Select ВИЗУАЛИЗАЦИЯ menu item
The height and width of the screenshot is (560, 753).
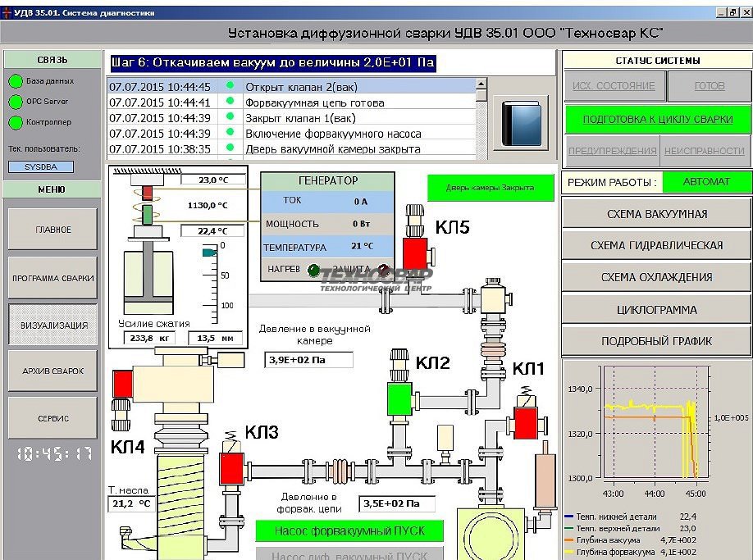click(x=52, y=325)
